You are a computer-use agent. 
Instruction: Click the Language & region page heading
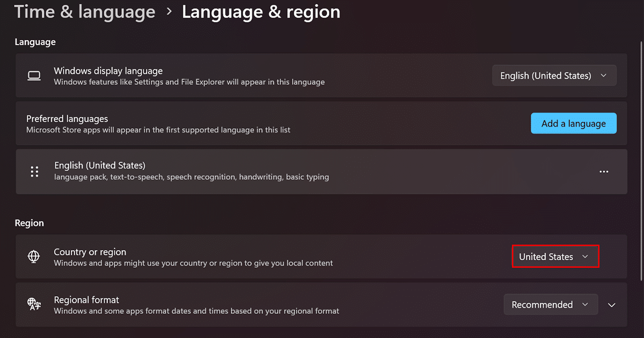[x=261, y=12]
